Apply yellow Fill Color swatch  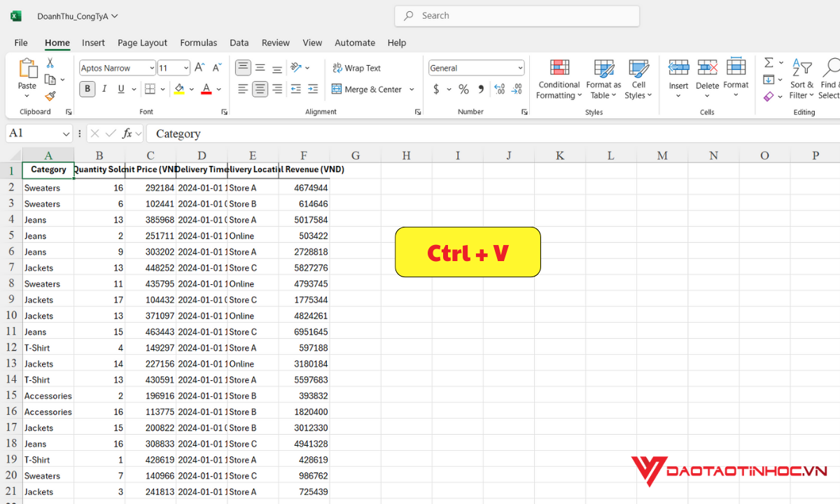(x=179, y=89)
